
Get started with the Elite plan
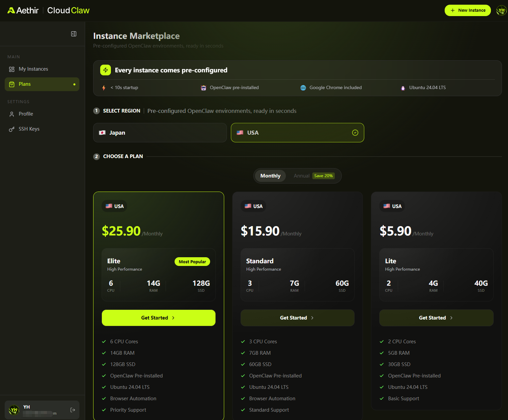pos(158,318)
